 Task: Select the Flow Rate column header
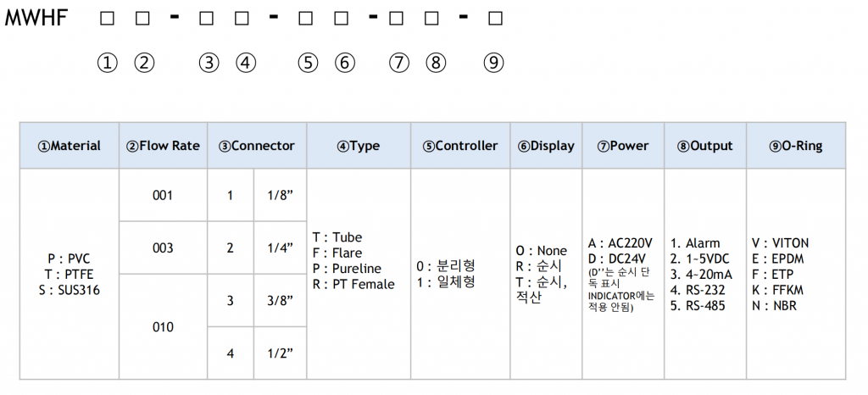pos(164,146)
